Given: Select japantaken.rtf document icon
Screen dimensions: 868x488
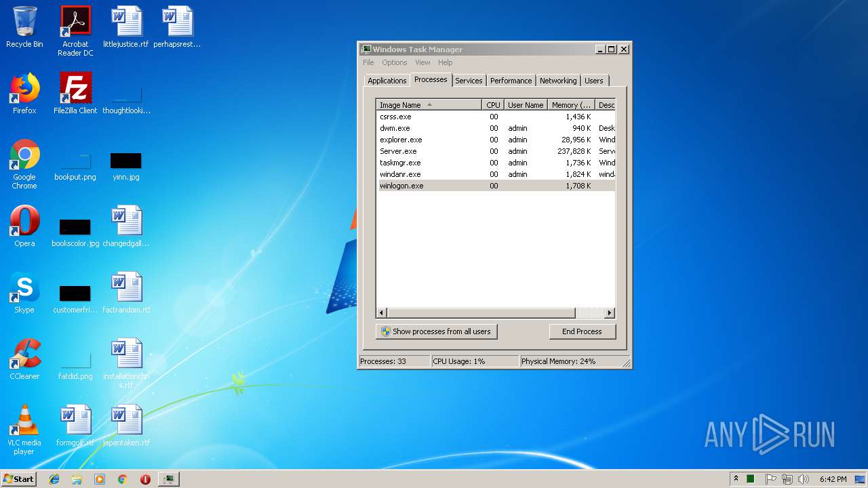Looking at the screenshot, I should click(x=126, y=426).
